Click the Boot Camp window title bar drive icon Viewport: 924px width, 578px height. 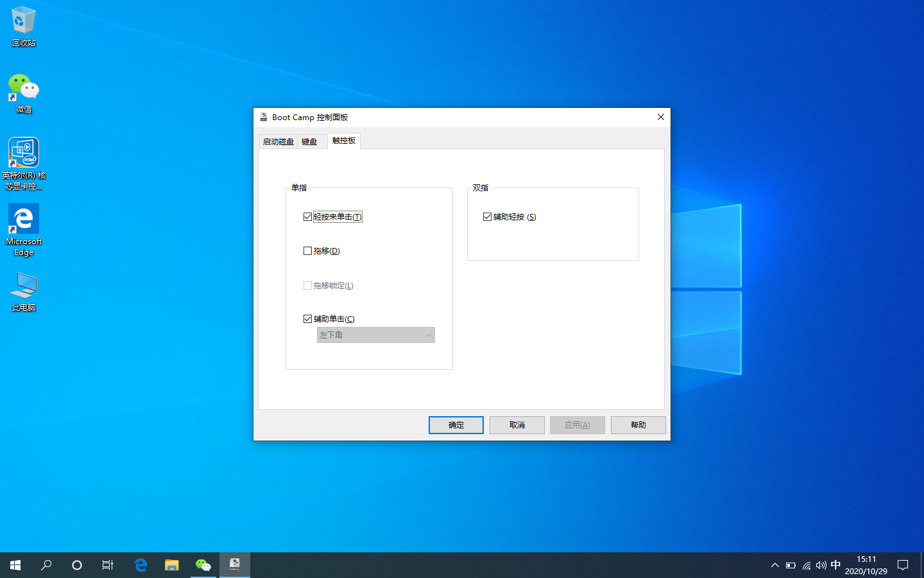263,117
